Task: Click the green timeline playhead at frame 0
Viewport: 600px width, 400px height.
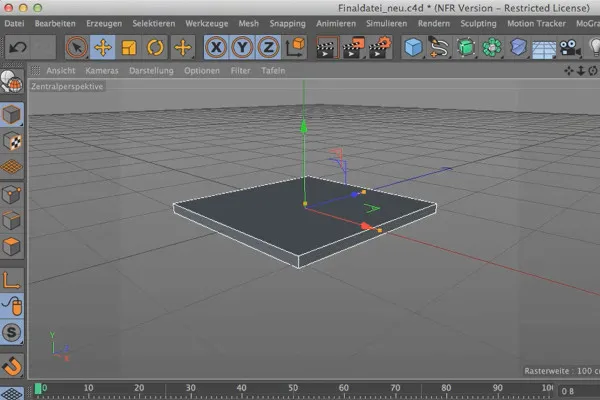Action: (x=38, y=389)
